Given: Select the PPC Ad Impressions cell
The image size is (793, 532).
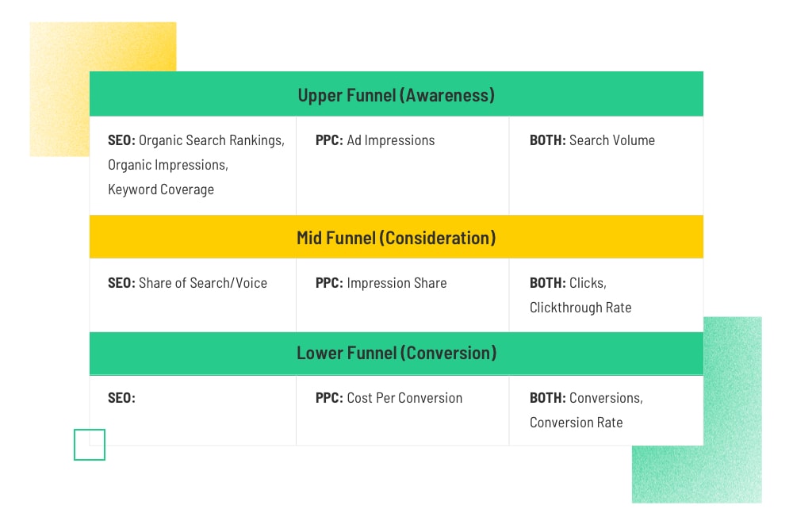Looking at the screenshot, I should (375, 140).
